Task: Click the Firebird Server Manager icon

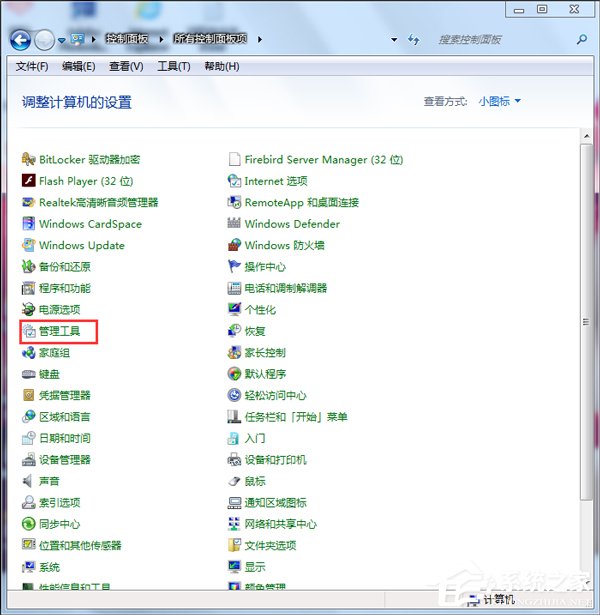Action: pos(235,160)
